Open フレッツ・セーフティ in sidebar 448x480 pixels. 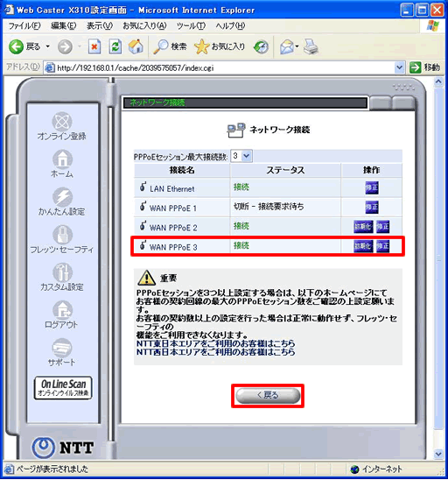62,240
